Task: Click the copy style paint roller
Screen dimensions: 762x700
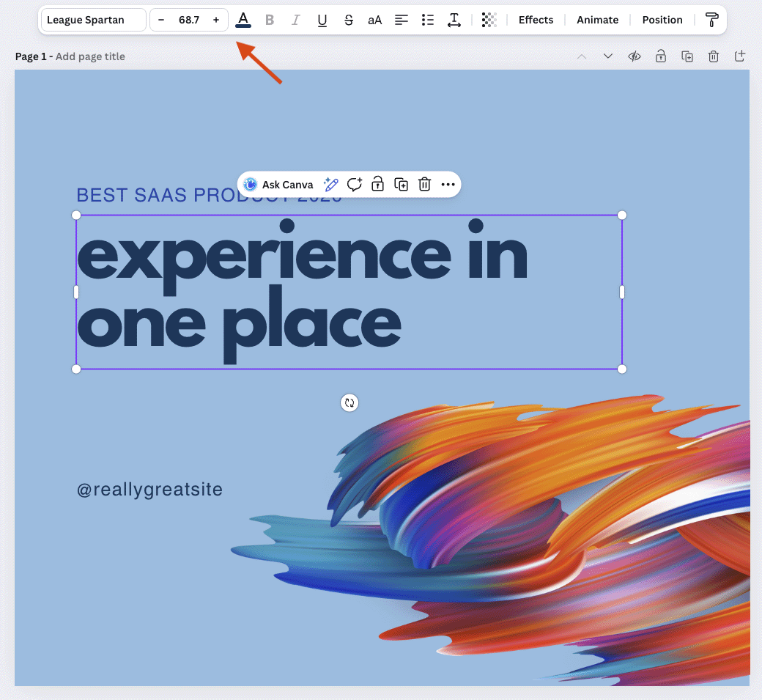Action: (x=711, y=20)
